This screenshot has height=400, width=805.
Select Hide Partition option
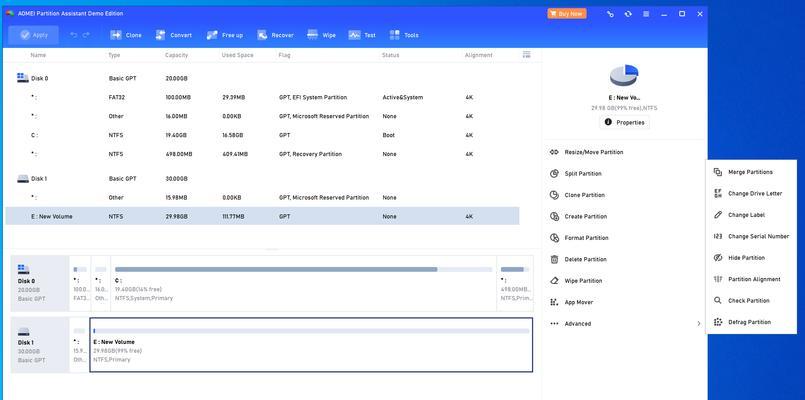[751, 258]
